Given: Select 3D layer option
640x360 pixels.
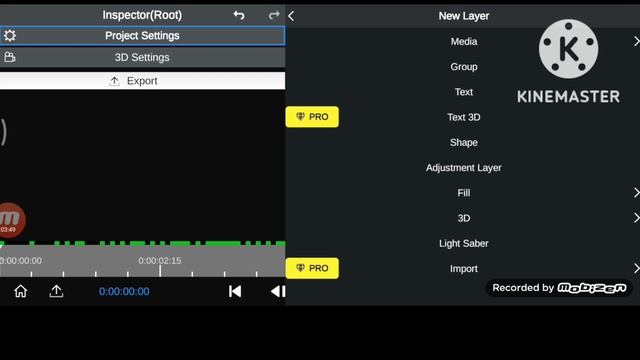Looking at the screenshot, I should [464, 218].
